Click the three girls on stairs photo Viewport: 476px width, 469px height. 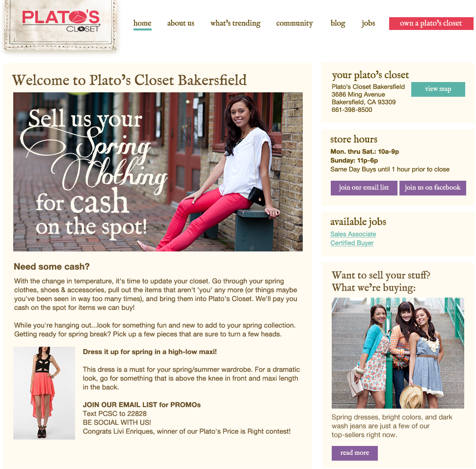(x=397, y=353)
